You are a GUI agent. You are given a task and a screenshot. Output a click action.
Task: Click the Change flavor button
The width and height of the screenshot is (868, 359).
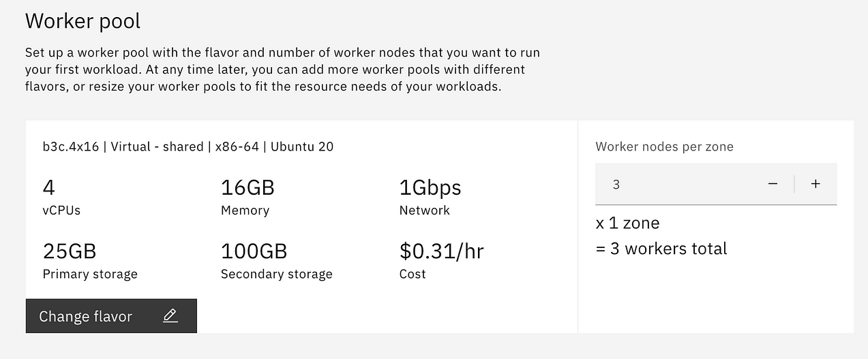pyautogui.click(x=111, y=316)
